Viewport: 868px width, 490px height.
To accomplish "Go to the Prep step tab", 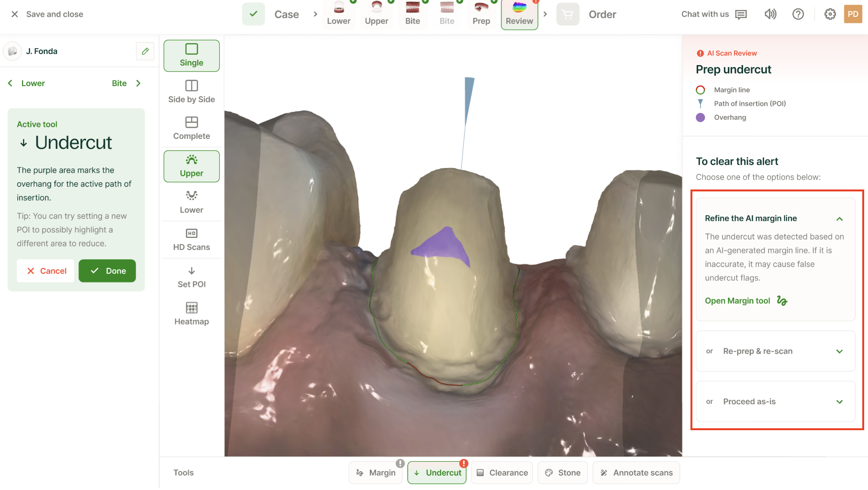I will coord(481,14).
